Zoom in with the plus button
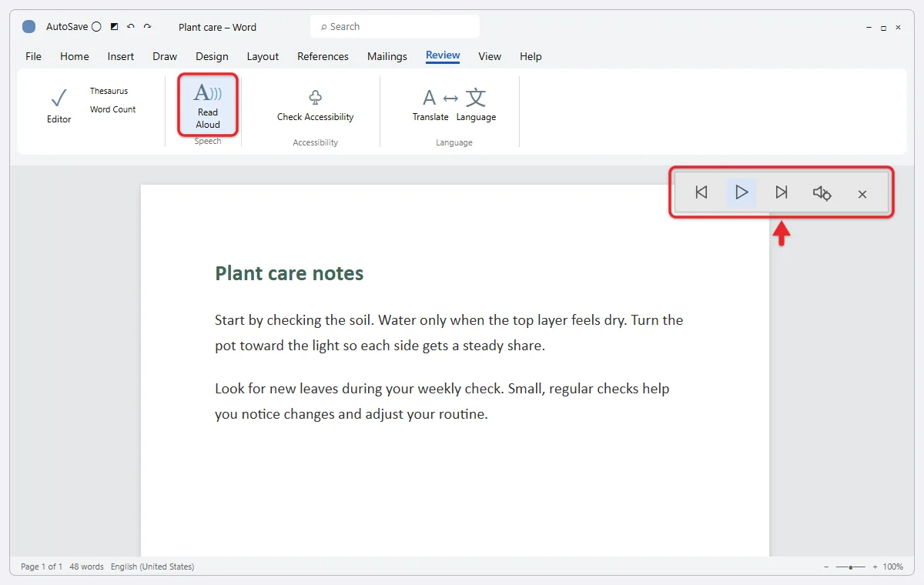The height and width of the screenshot is (585, 924). [x=875, y=567]
